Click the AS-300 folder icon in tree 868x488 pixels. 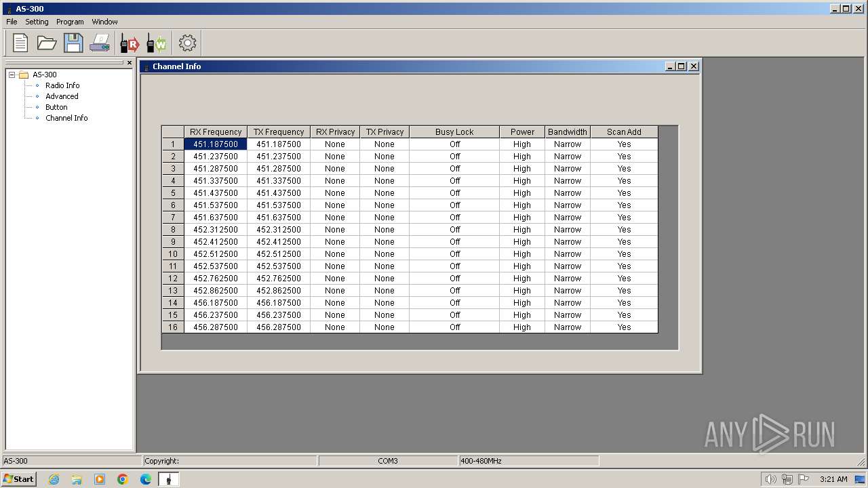point(24,75)
